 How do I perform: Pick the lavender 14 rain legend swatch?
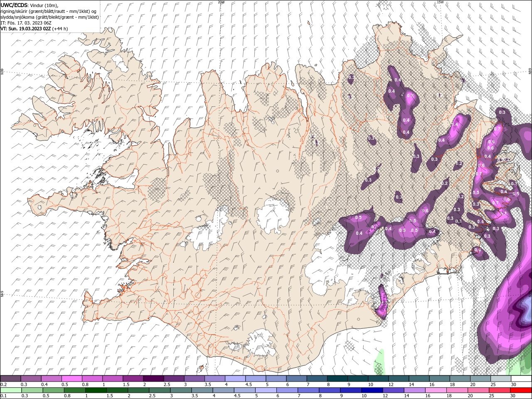click(x=415, y=390)
